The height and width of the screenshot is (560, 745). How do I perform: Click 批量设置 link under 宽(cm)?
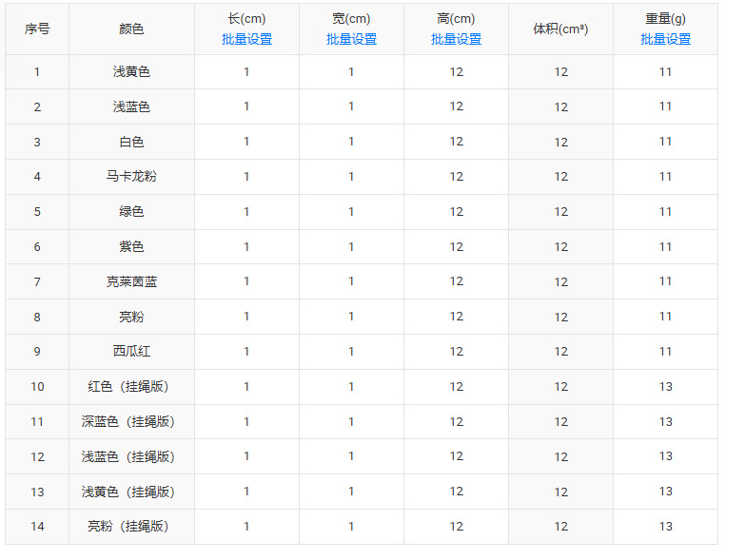tap(351, 39)
